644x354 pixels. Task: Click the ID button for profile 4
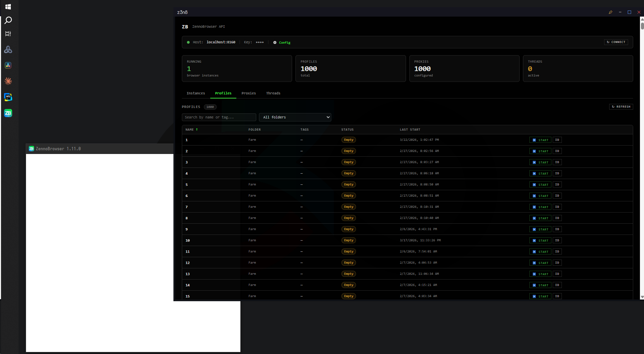(x=557, y=173)
